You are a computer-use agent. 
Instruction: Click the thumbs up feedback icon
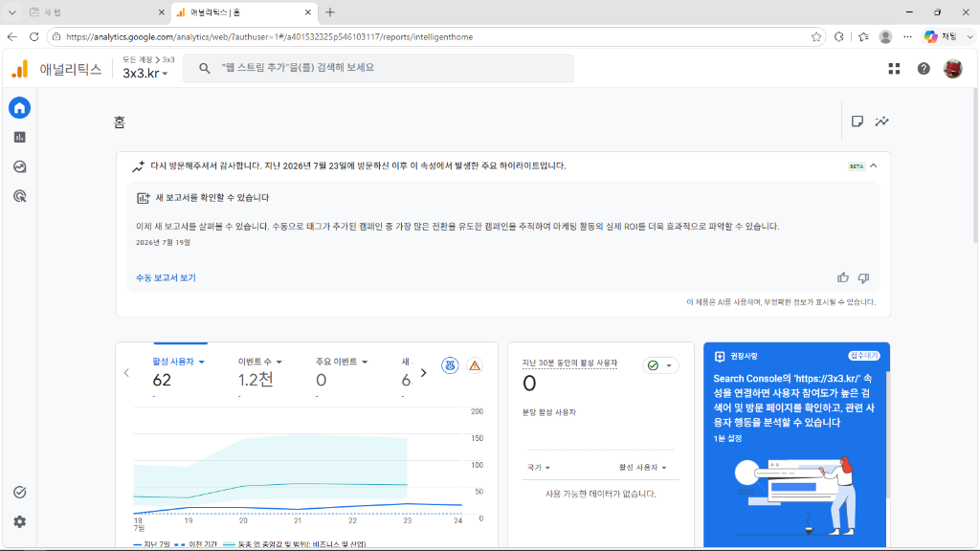[x=843, y=277]
